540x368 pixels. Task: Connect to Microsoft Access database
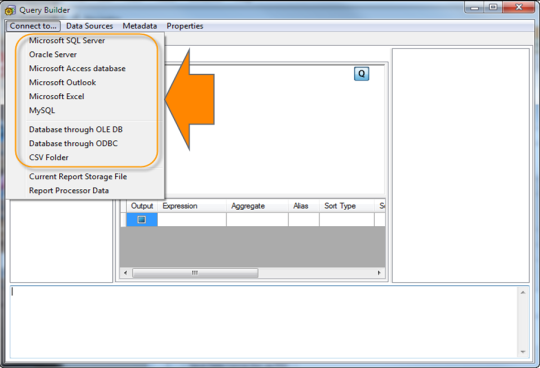(77, 69)
